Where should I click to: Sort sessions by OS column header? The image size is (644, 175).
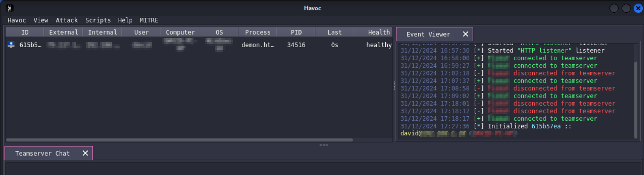219,33
